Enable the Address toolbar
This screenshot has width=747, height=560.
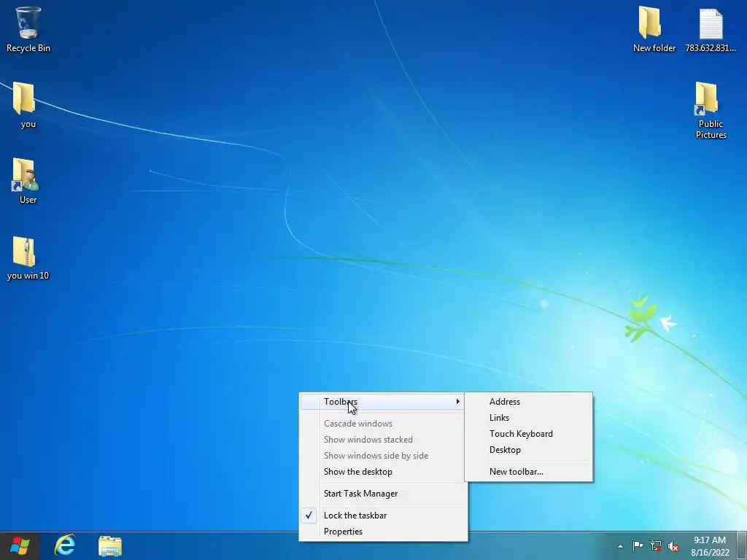pyautogui.click(x=529, y=402)
